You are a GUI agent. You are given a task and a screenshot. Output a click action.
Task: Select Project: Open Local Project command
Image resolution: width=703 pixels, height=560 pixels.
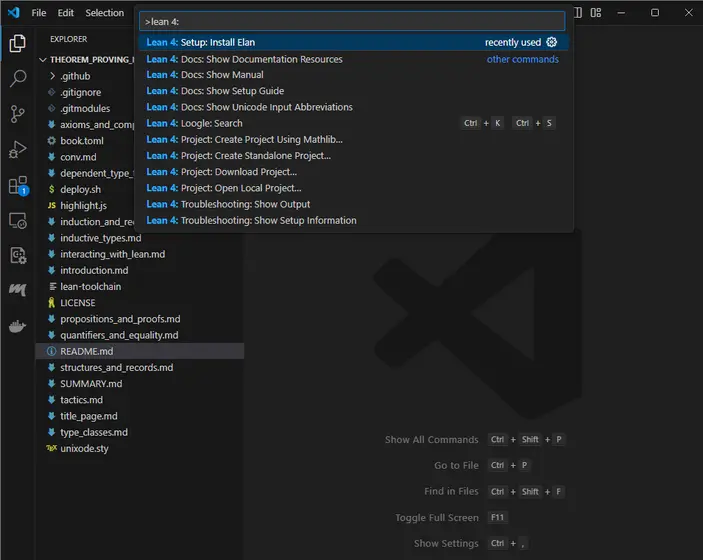tap(354, 188)
